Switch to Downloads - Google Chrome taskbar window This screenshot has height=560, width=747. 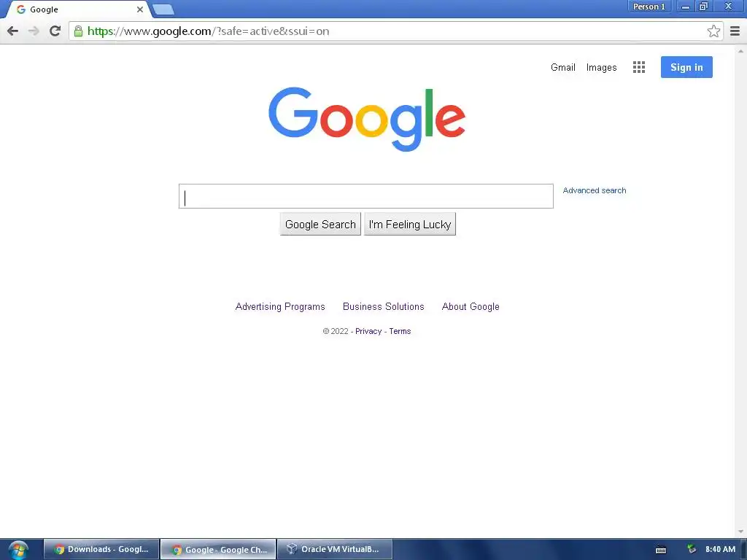click(101, 550)
